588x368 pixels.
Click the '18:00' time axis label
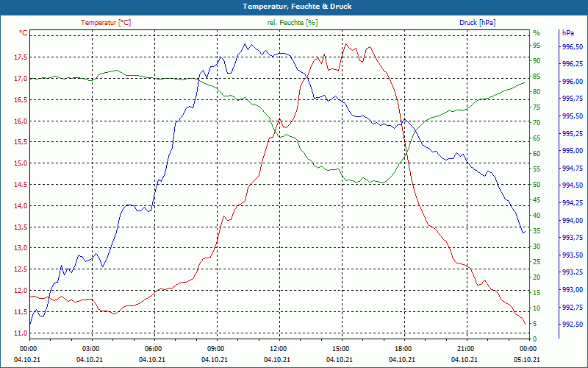click(404, 348)
